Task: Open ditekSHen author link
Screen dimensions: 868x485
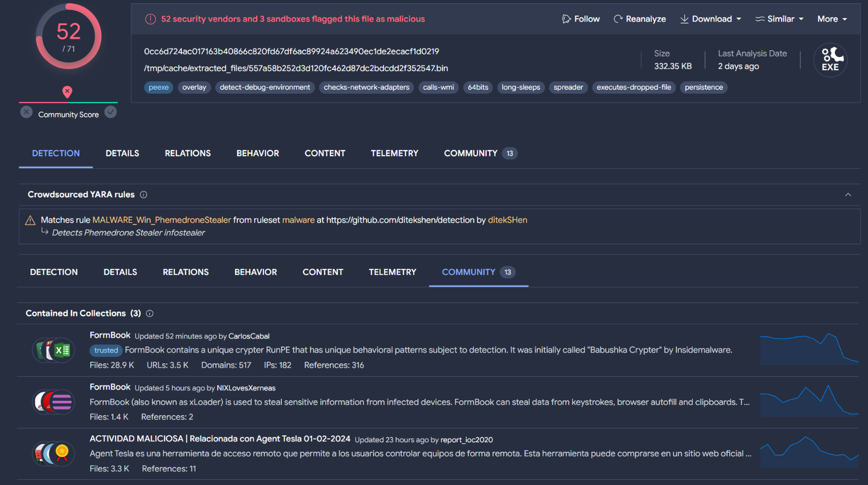Action: (x=507, y=220)
